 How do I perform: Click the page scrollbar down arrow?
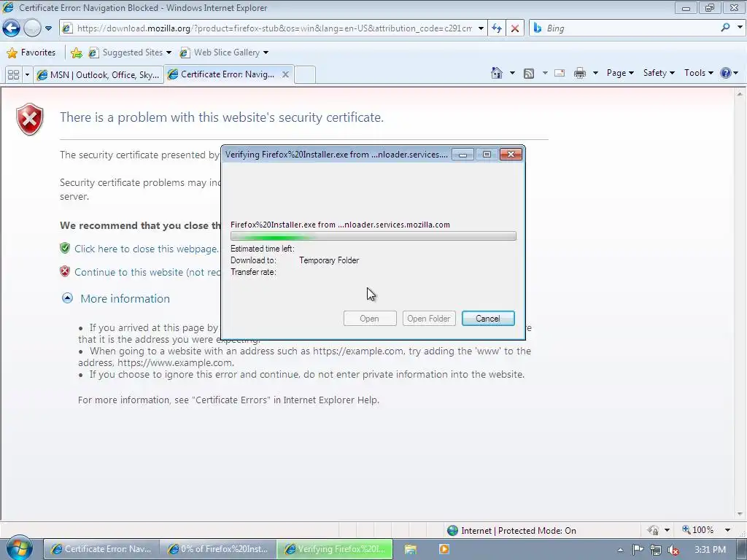click(740, 514)
